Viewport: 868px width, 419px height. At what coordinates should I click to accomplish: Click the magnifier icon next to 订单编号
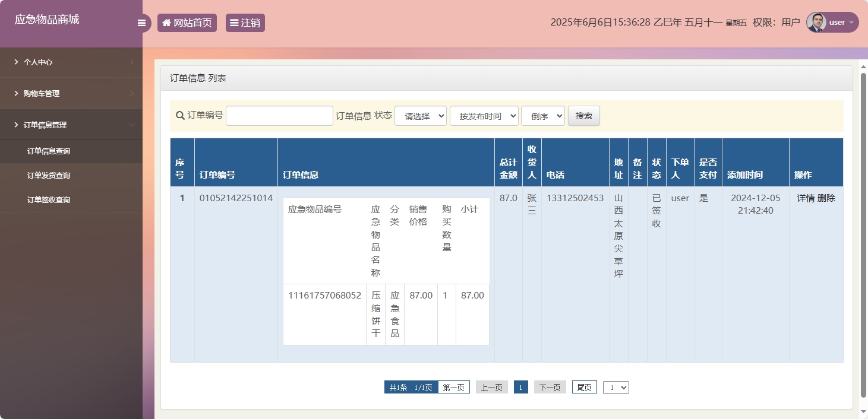pos(180,116)
